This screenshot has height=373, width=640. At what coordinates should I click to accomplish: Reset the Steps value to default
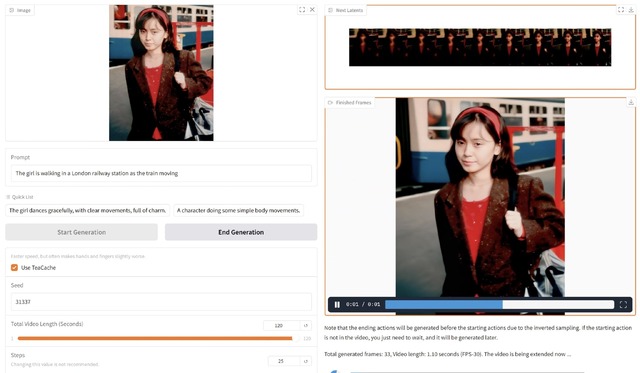tap(306, 361)
